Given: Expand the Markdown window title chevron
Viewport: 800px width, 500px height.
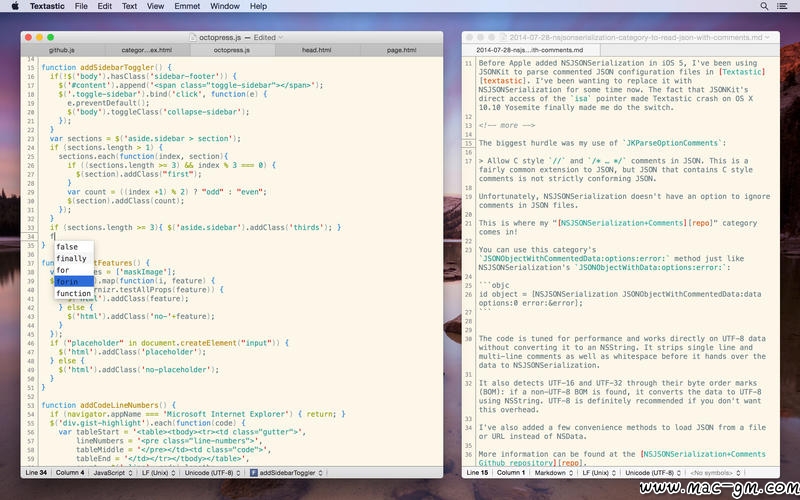Looking at the screenshot, I should pyautogui.click(x=767, y=37).
